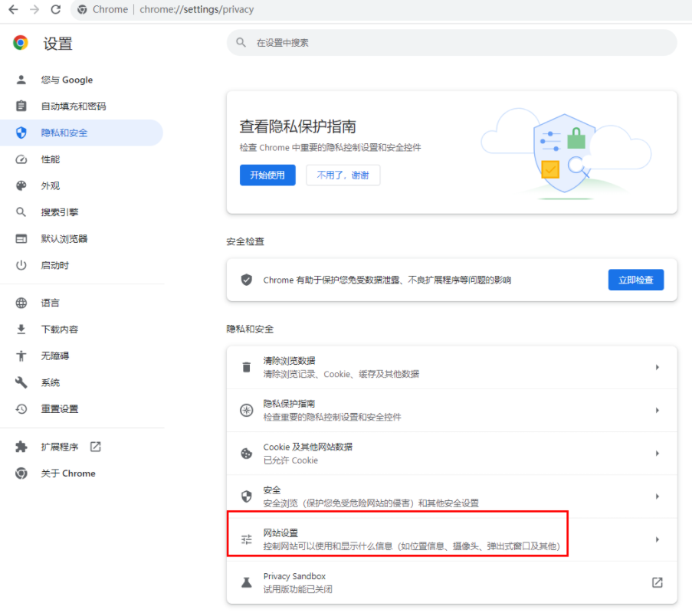692x616 pixels.
Task: Open Privacy Sandbox via external-link icon
Action: pyautogui.click(x=658, y=582)
